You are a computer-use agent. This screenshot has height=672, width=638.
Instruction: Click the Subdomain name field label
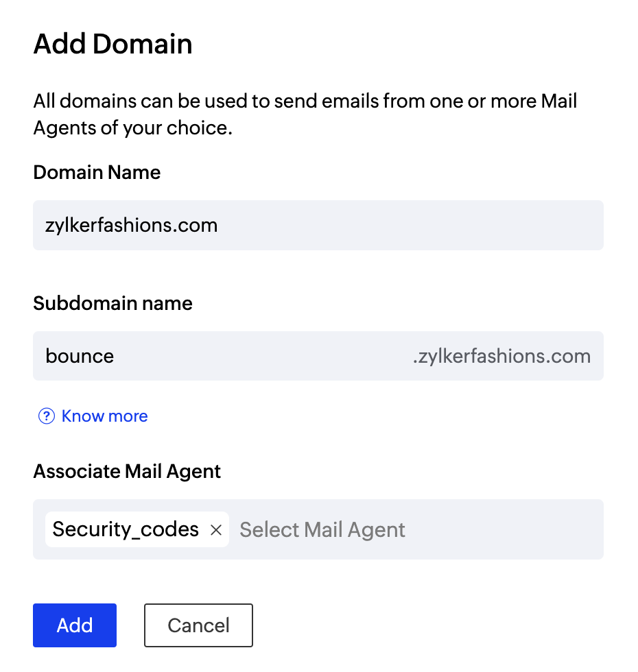113,303
